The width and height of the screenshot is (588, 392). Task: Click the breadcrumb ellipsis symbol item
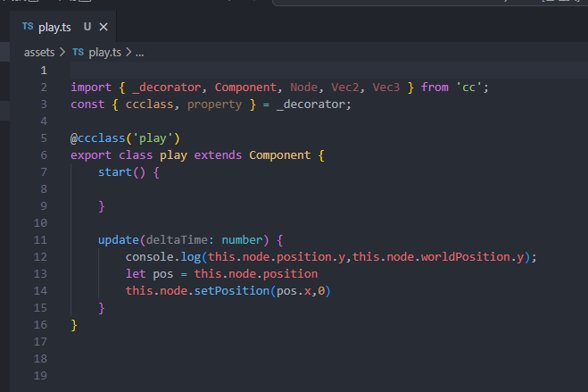tap(140, 53)
